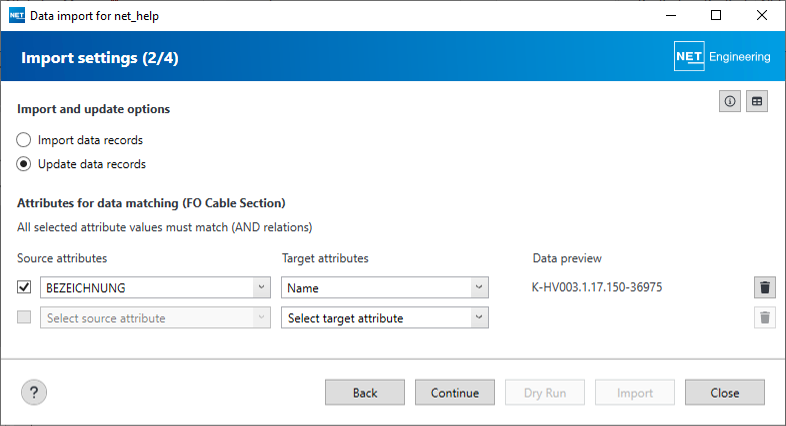Delete the BEZEICHNUNG matching row via trash icon

[765, 288]
